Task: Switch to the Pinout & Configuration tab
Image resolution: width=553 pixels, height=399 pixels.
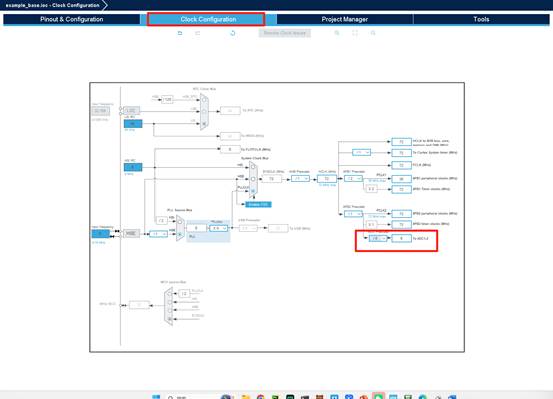Action: point(72,19)
